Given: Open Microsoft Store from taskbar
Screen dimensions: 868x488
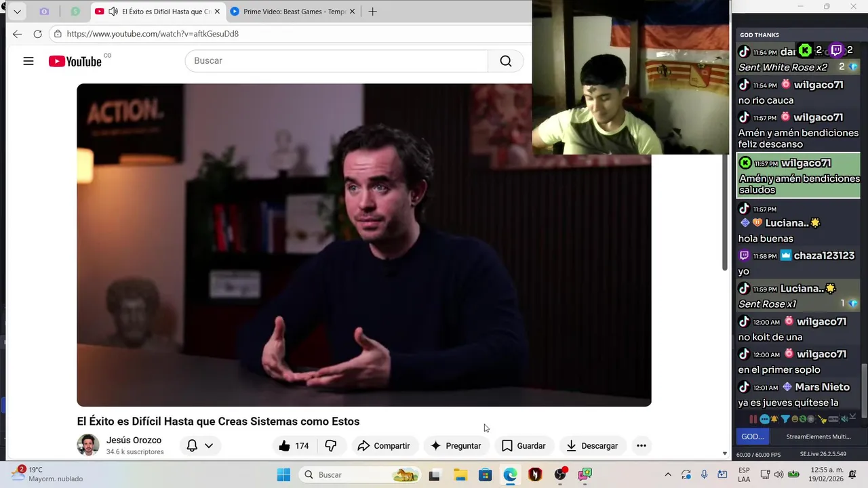Looking at the screenshot, I should (485, 474).
